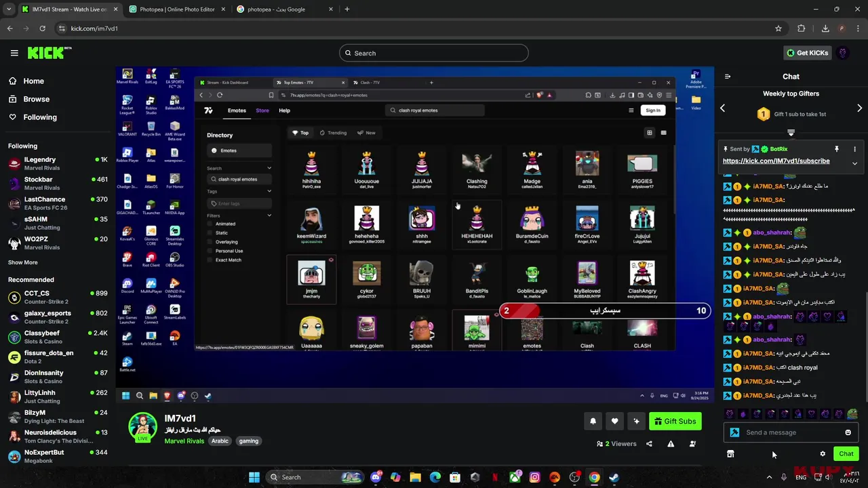Open the Kick hamburger sidebar menu

click(14, 53)
